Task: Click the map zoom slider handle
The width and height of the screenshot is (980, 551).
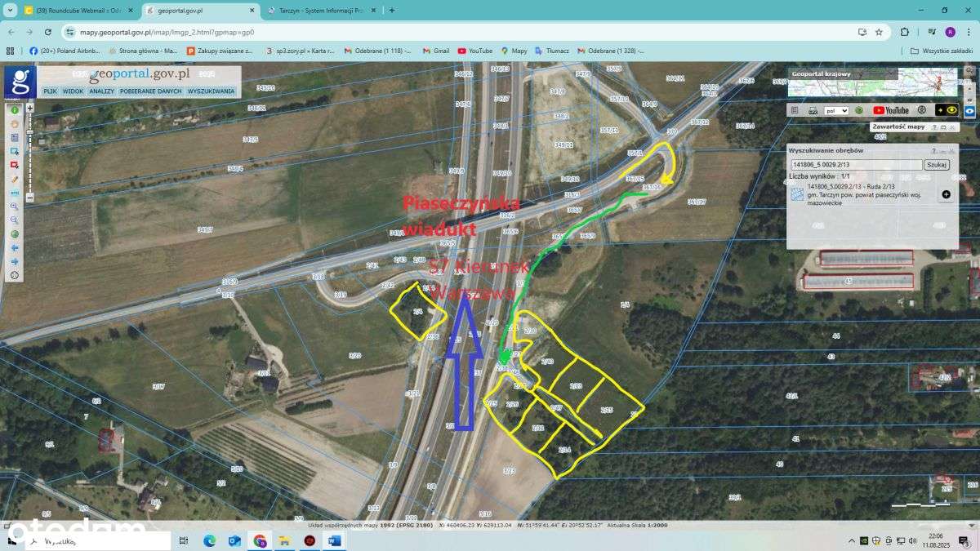Action: coord(30,131)
